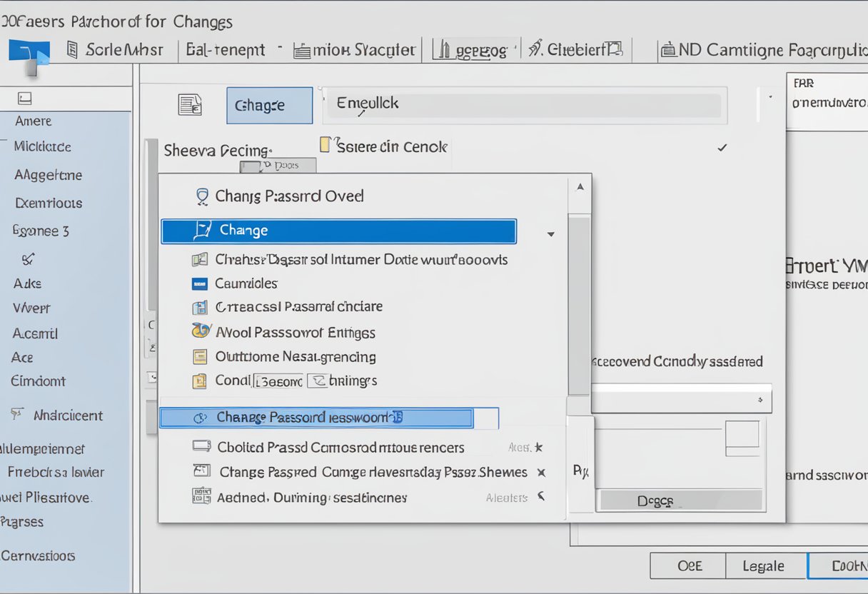Image resolution: width=868 pixels, height=594 pixels.
Task: Select the Change Password Oved magnifier icon
Action: (202, 196)
